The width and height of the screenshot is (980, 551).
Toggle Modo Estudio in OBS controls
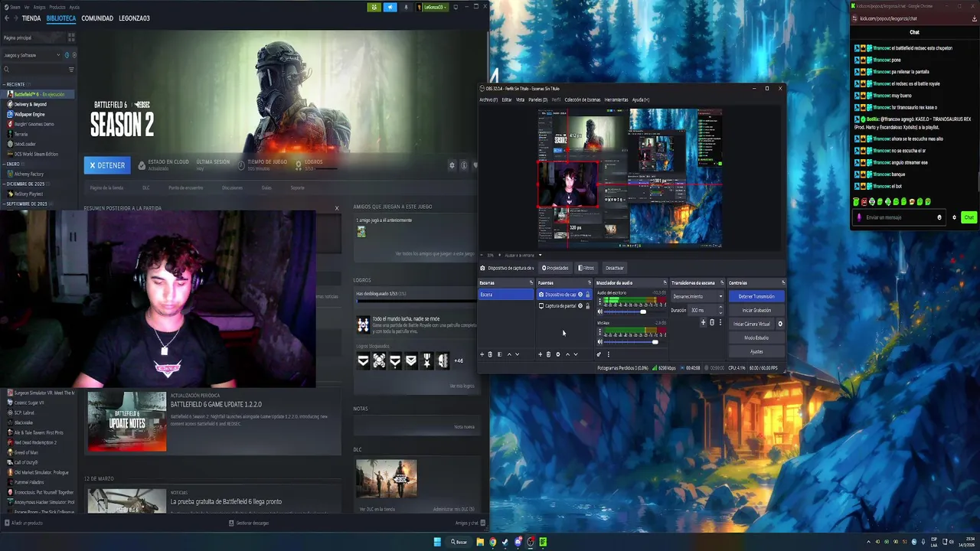pyautogui.click(x=756, y=337)
